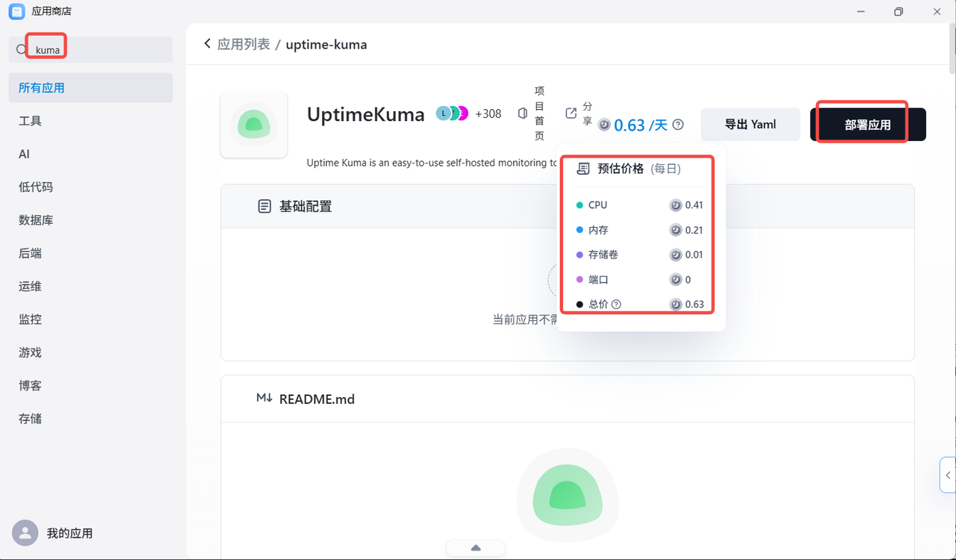Click the UptimeKuma app logo
Screen dimensions: 956x560
pos(254,125)
